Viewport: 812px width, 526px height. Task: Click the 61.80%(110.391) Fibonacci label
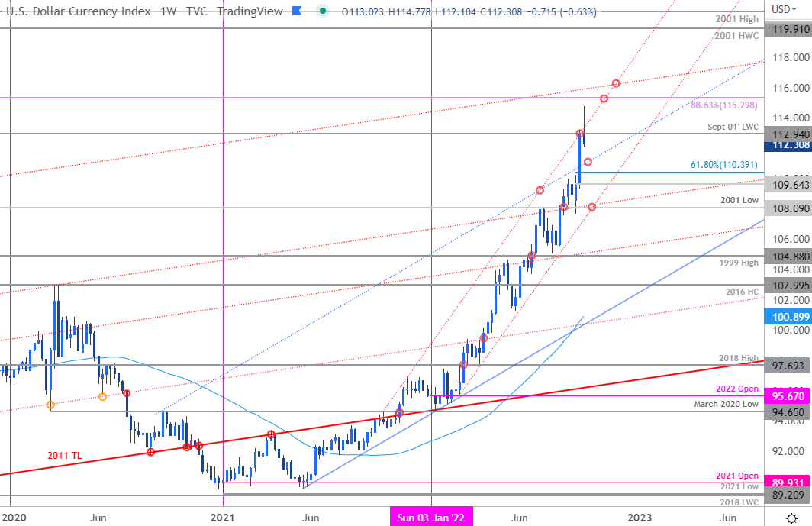point(724,165)
